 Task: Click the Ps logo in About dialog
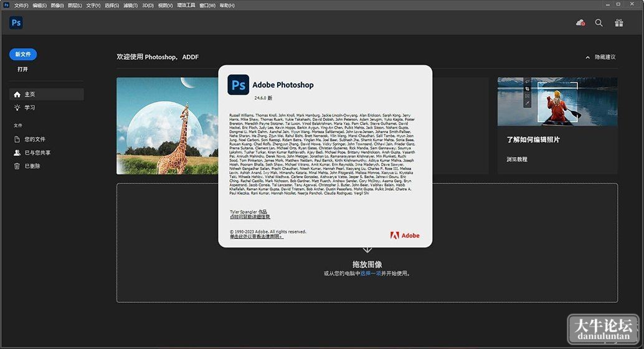(238, 85)
